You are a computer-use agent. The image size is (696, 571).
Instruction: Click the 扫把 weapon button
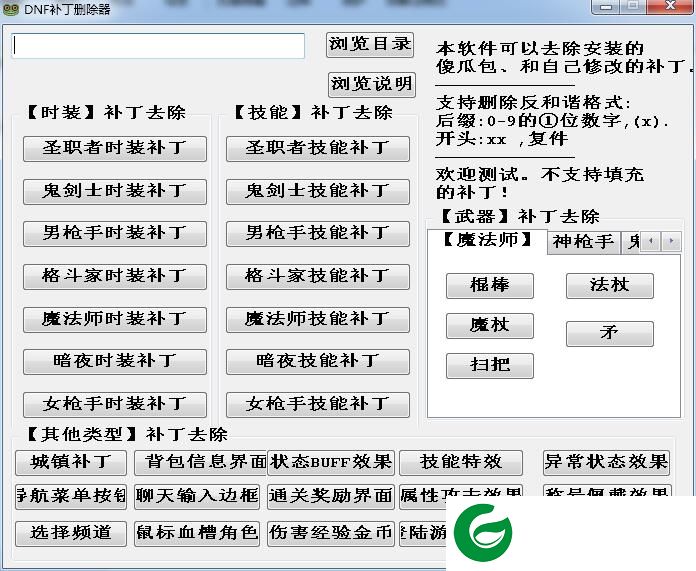click(x=490, y=366)
